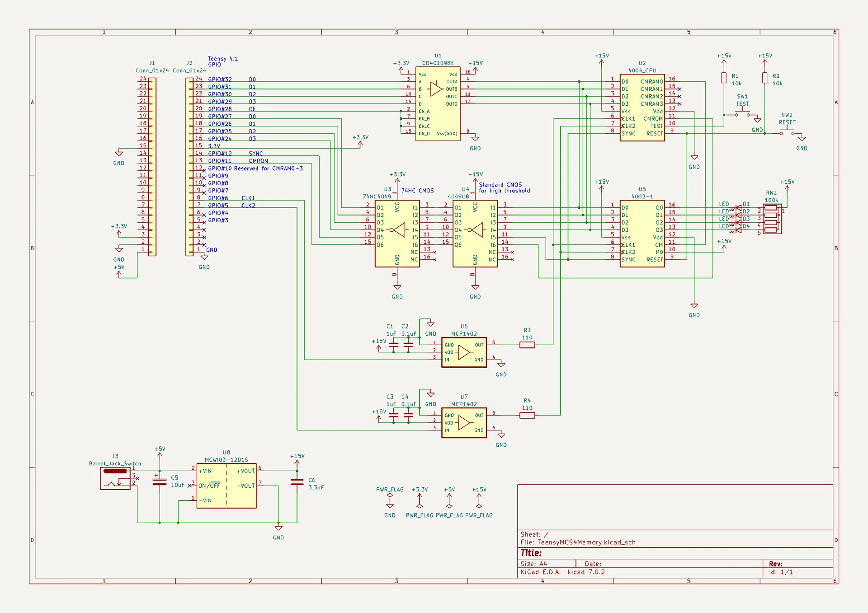Select the U2 4004_CPU chip symbol
Screen dimensions: 868x613
click(642, 108)
